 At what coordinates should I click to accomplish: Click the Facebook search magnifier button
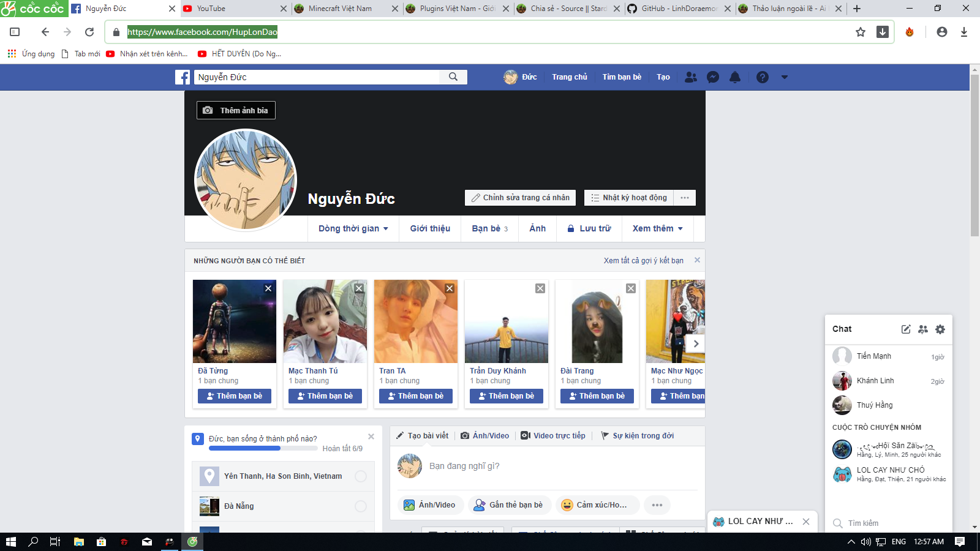[453, 77]
